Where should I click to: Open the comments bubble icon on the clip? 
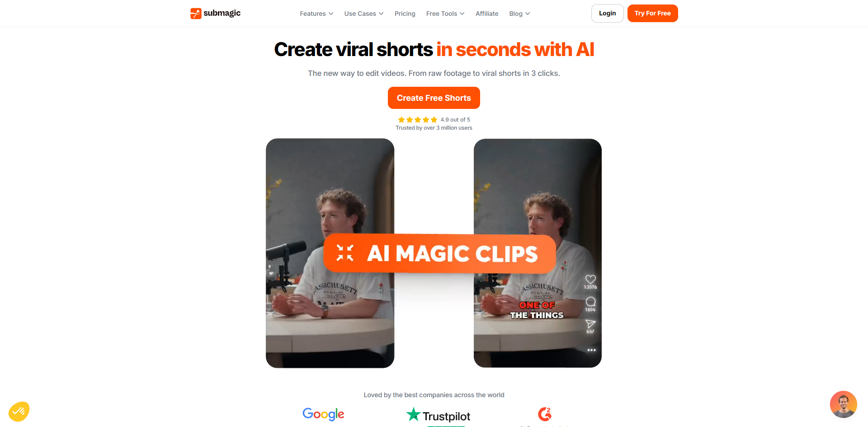pos(590,301)
